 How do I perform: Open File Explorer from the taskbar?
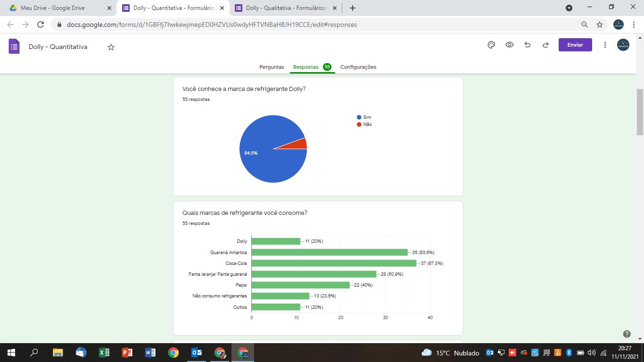click(x=58, y=353)
